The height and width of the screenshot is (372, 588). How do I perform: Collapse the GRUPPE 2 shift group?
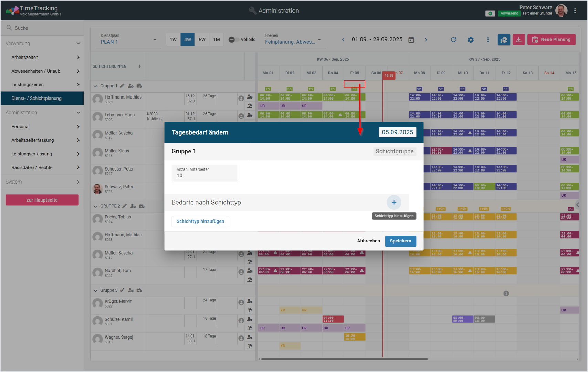(x=95, y=206)
